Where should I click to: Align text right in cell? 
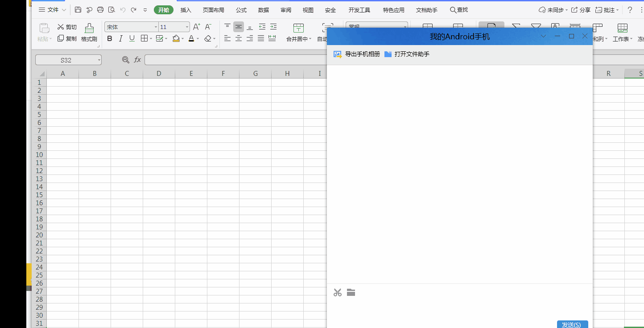pyautogui.click(x=250, y=39)
